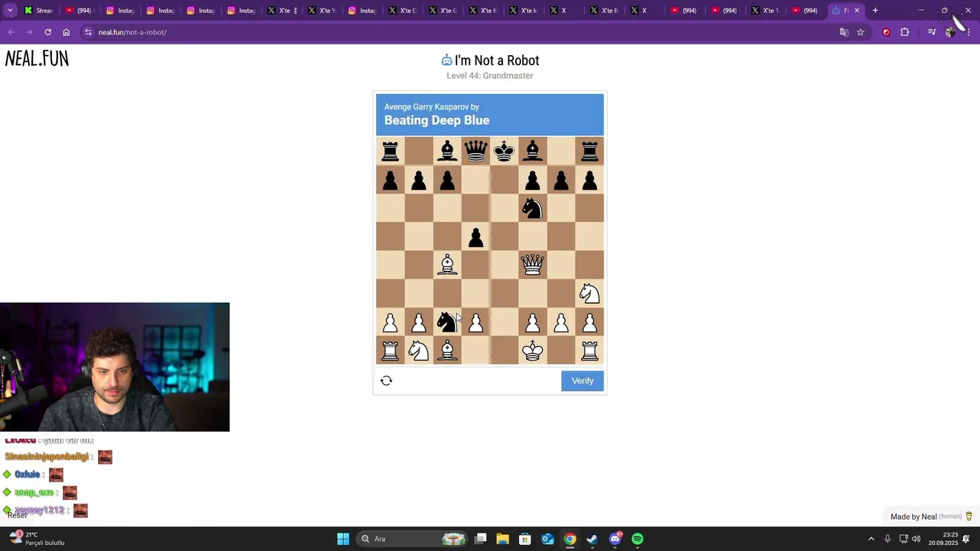The height and width of the screenshot is (551, 980).
Task: Pick the black knight on f6
Action: [533, 208]
